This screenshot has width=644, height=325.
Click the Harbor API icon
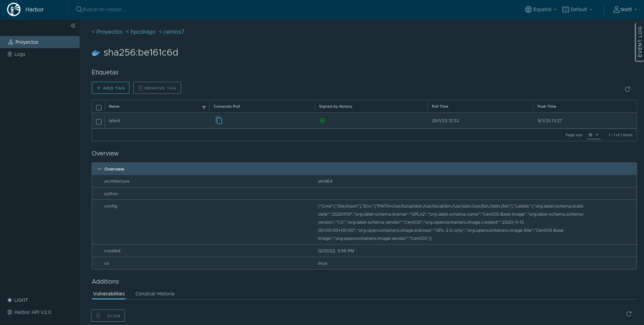point(10,312)
